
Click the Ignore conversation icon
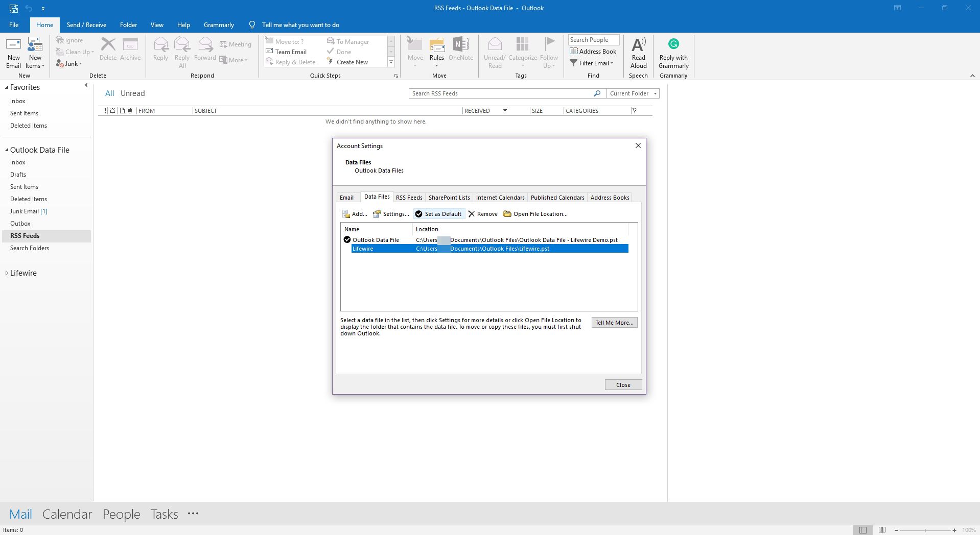[x=60, y=40]
